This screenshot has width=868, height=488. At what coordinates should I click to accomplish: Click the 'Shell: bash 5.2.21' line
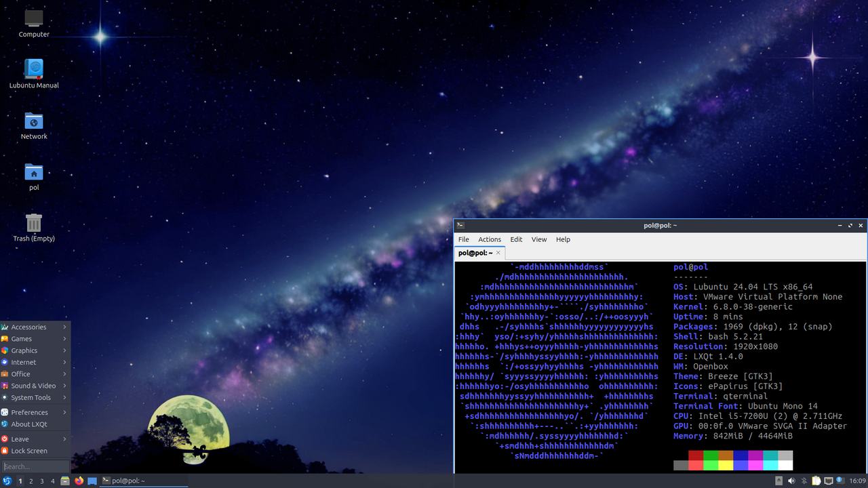click(718, 336)
